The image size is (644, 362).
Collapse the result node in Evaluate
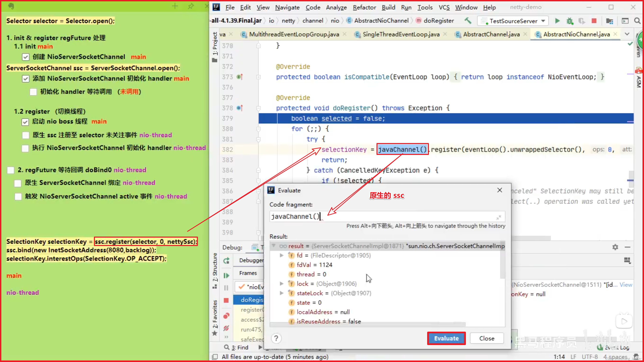274,246
